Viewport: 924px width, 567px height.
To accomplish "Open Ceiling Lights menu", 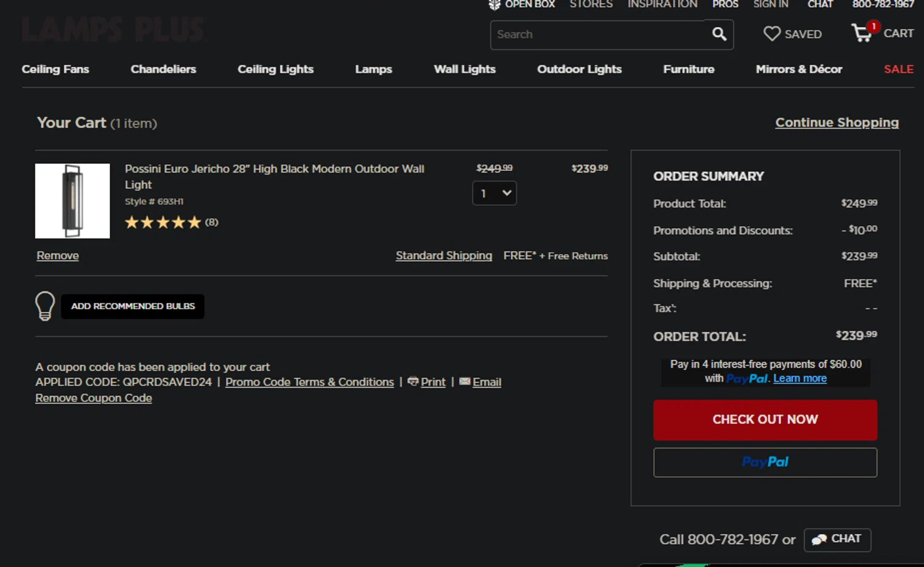I will [275, 69].
